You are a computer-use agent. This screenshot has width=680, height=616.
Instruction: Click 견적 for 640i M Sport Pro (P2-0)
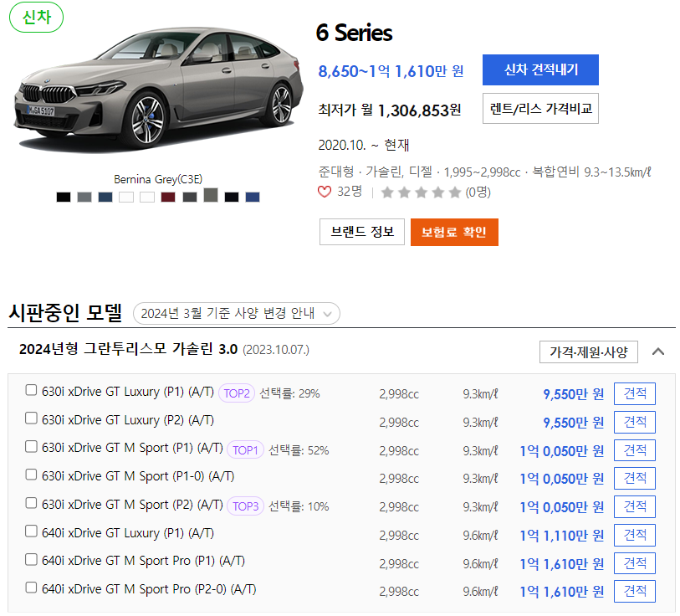635,591
